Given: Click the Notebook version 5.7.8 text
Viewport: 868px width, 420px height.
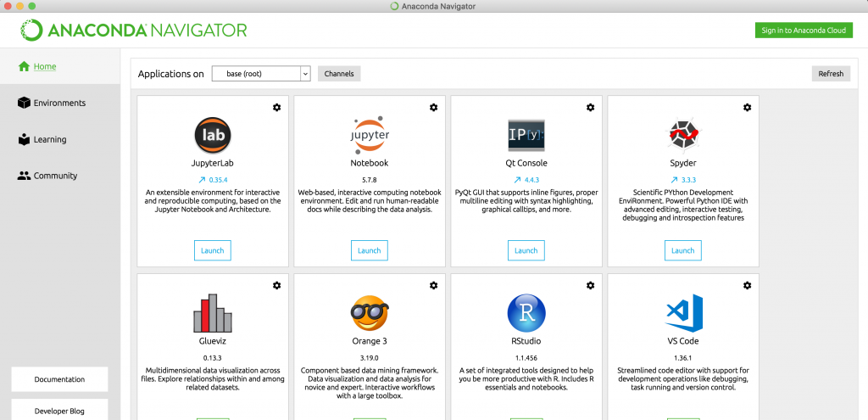Looking at the screenshot, I should point(370,180).
